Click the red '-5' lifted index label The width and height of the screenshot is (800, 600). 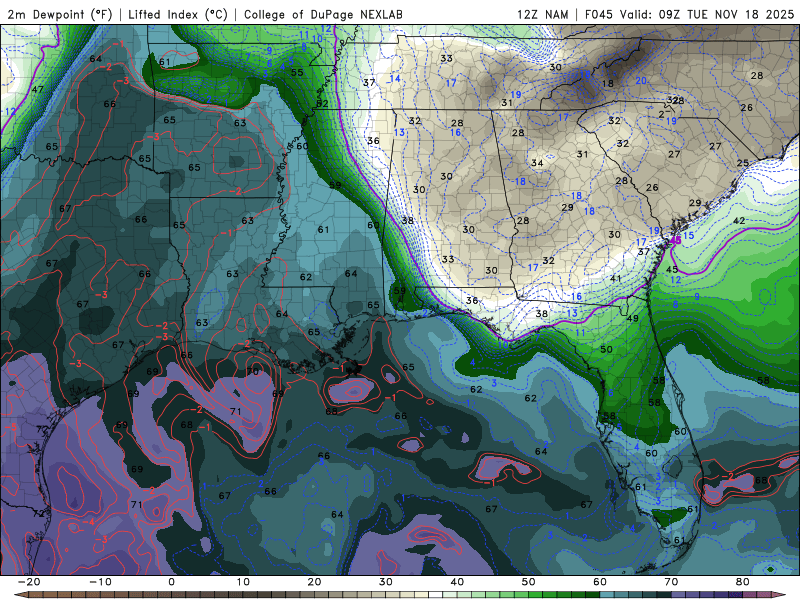(11, 427)
